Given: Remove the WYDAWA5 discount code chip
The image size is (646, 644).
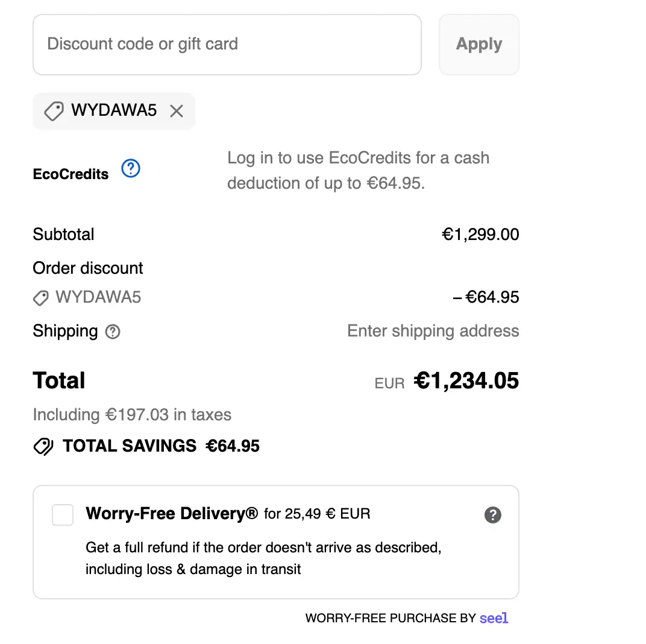Looking at the screenshot, I should [x=177, y=111].
